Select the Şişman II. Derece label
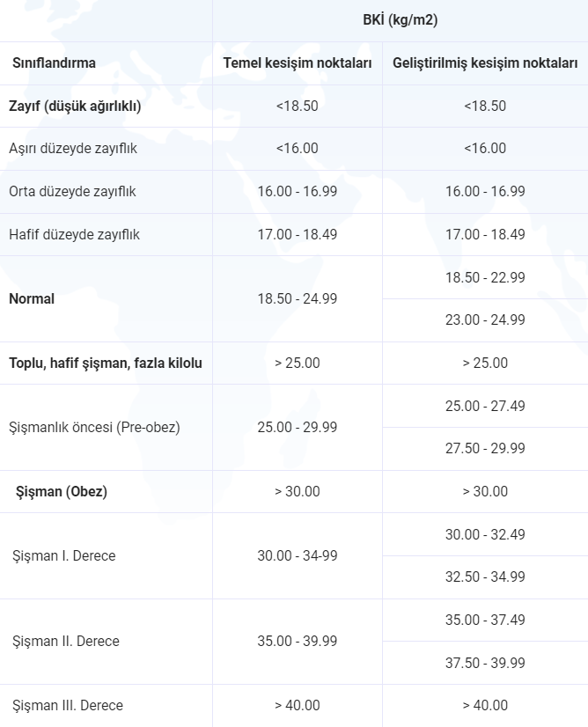This screenshot has height=727, width=588. tap(66, 641)
